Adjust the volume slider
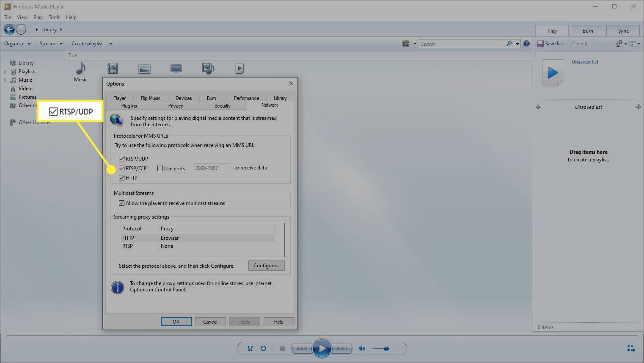The width and height of the screenshot is (644, 363). pyautogui.click(x=386, y=349)
